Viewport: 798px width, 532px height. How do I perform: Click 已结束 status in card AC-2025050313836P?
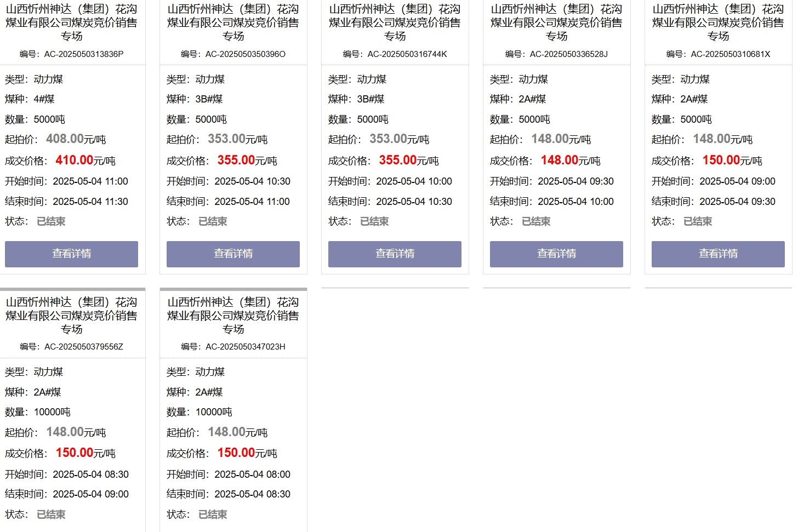[x=51, y=221]
